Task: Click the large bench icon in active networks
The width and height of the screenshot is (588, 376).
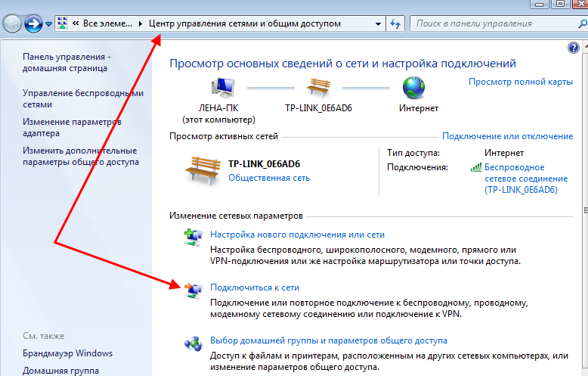Action: pyautogui.click(x=203, y=170)
